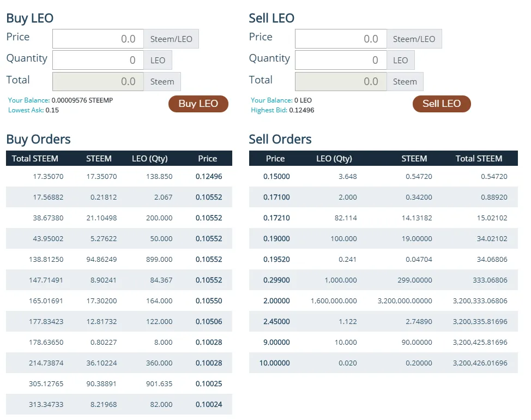Viewport: 531px width, 420px height.
Task: Select buy order price 0.10025
Action: click(x=209, y=384)
